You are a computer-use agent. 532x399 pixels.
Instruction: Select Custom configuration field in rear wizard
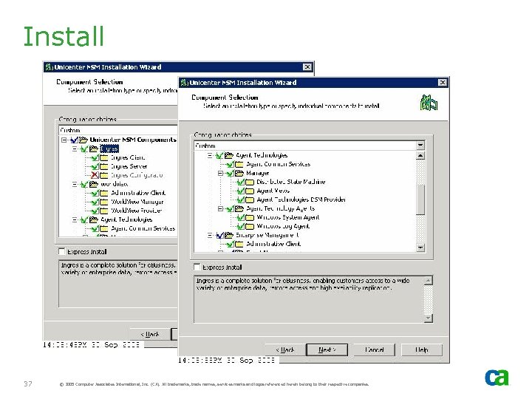(118, 130)
